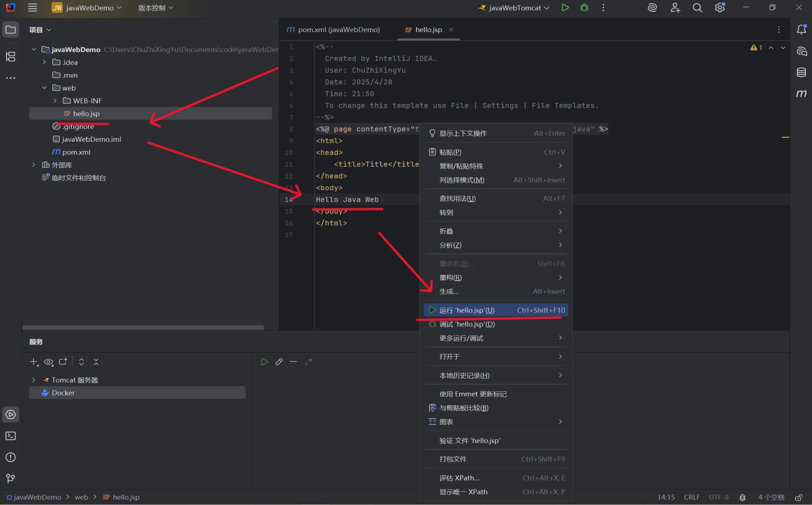Toggle the eye icon in the Services toolbar
This screenshot has width=812, height=505.
(x=48, y=362)
